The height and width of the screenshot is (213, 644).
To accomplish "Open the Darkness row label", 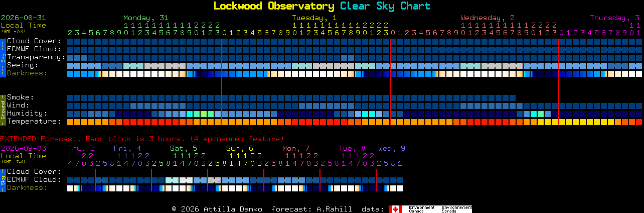I will pyautogui.click(x=27, y=73).
